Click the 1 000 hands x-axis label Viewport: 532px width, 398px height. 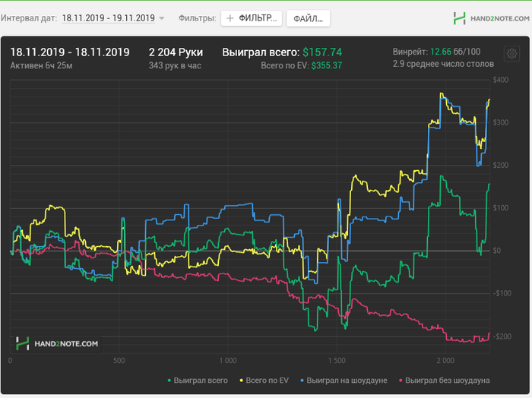(228, 361)
